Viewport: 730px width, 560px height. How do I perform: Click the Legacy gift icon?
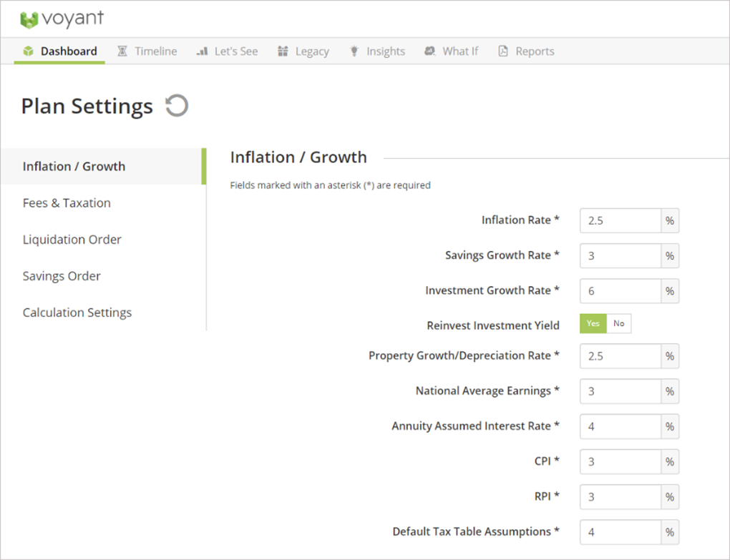click(283, 51)
